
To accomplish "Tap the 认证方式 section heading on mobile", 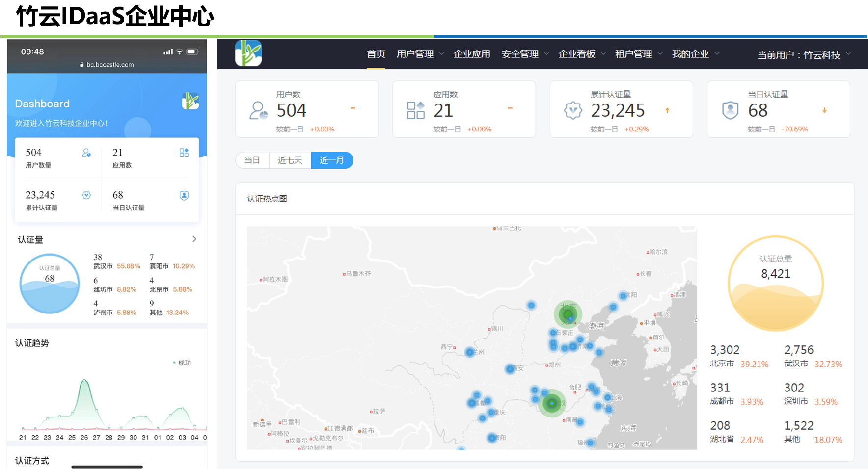I will (x=32, y=460).
